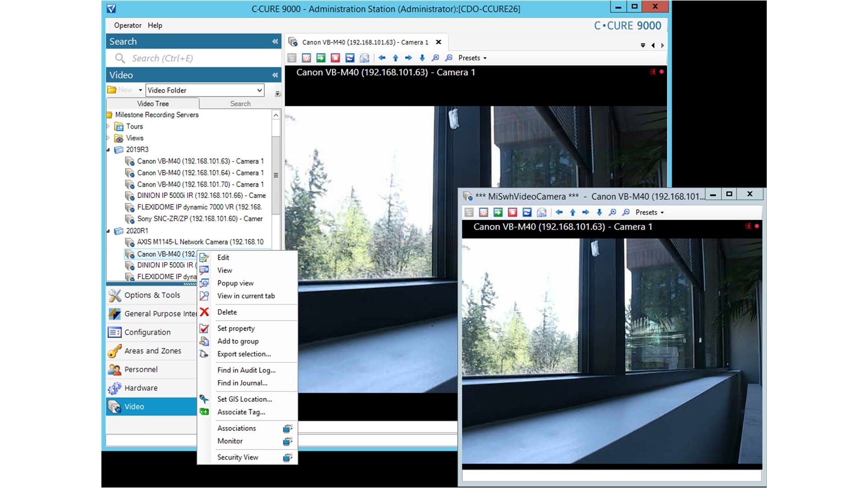This screenshot has height=488, width=868.
Task: Zoom out camera in main viewer toolbar
Action: (x=448, y=58)
